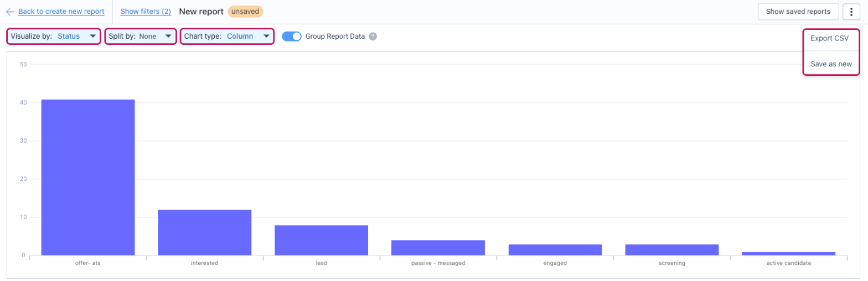The width and height of the screenshot is (868, 281).
Task: Click the interested bar in chart
Action: [x=205, y=232]
